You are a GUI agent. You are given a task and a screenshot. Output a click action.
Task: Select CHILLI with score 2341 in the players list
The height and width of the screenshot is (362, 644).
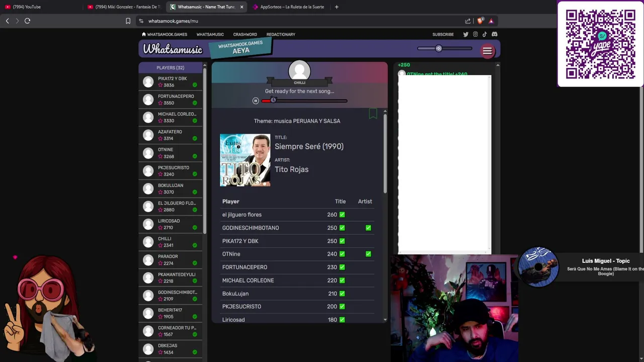point(170,242)
